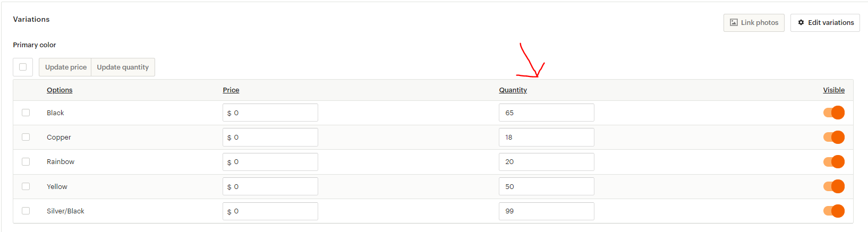Tick the Copper row checkbox
The height and width of the screenshot is (232, 868).
pos(25,137)
